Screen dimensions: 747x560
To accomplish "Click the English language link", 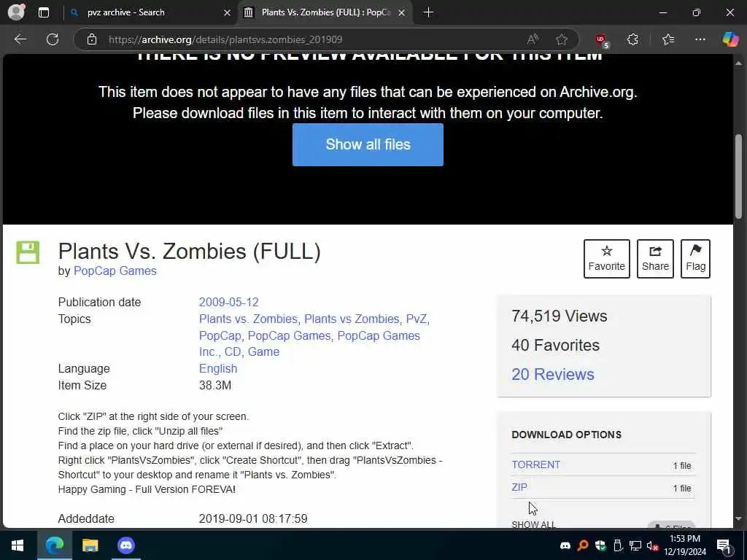I will click(x=217, y=368).
